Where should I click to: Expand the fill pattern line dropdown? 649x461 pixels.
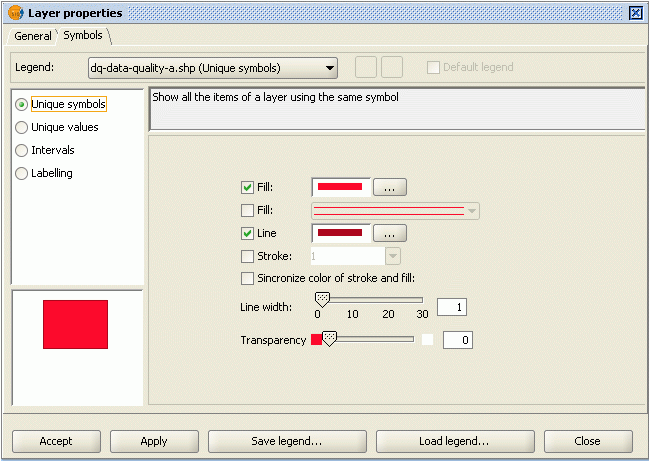pos(395,211)
